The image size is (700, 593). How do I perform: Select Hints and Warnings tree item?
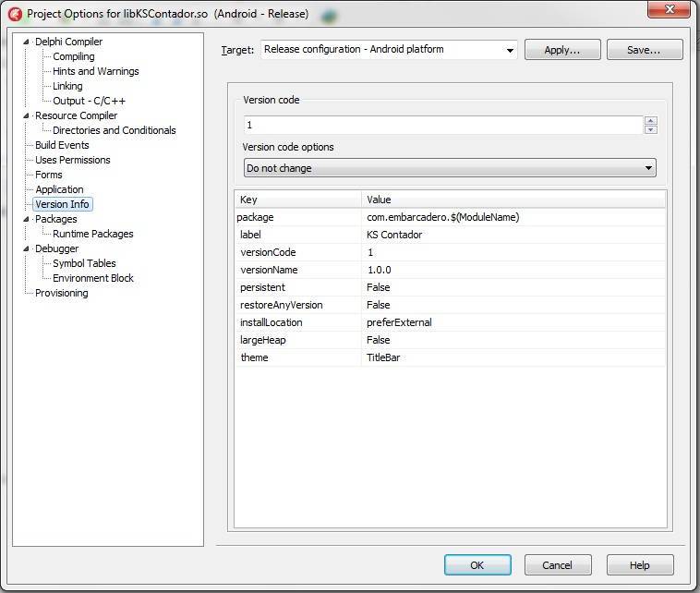click(x=95, y=71)
